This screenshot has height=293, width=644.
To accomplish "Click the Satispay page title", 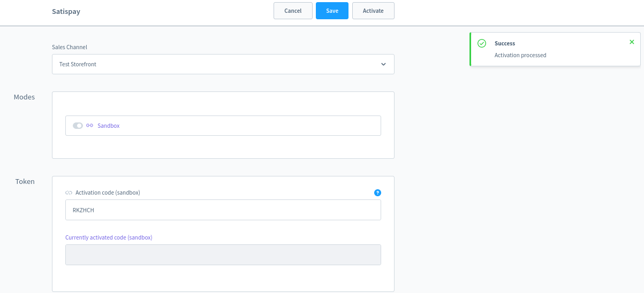I will (x=66, y=11).
